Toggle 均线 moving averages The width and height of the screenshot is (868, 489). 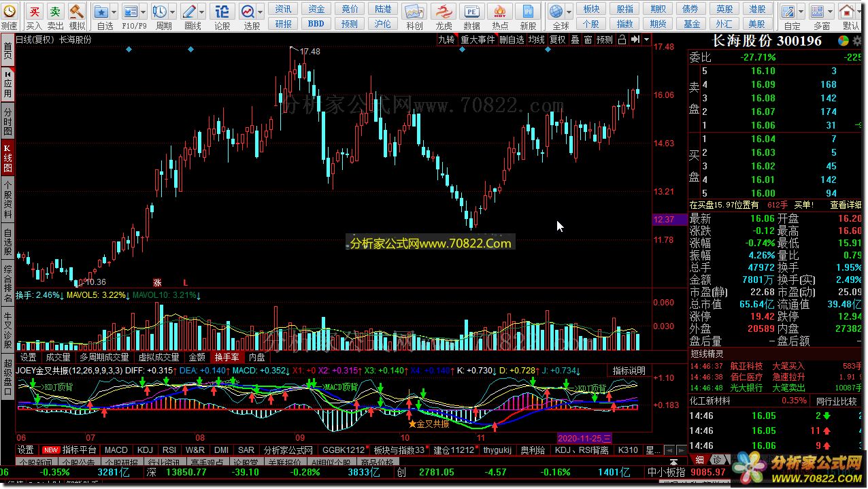tap(537, 39)
